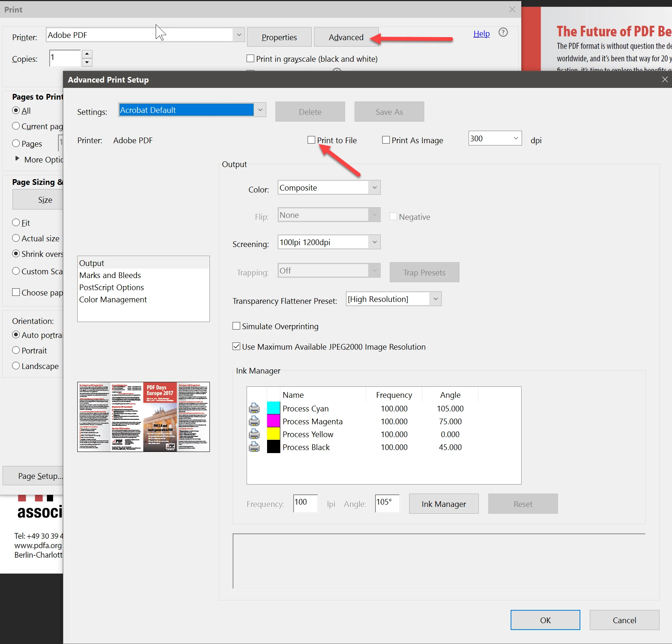The image size is (672, 644).
Task: Open the Color Composite dropdown
Action: click(x=329, y=188)
